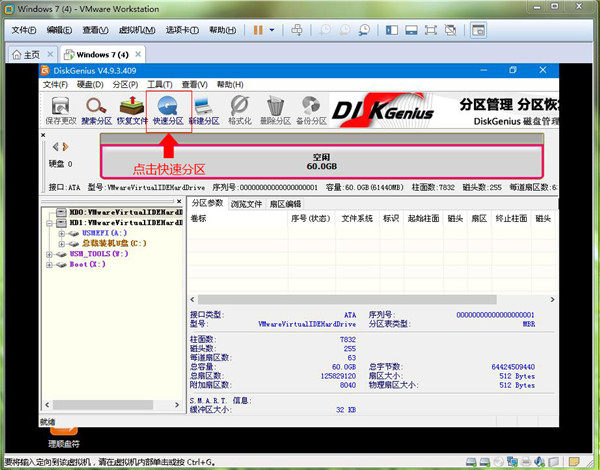Open the VMware 文件(F) menu
Screen dimensions: 600x470
coord(24,30)
